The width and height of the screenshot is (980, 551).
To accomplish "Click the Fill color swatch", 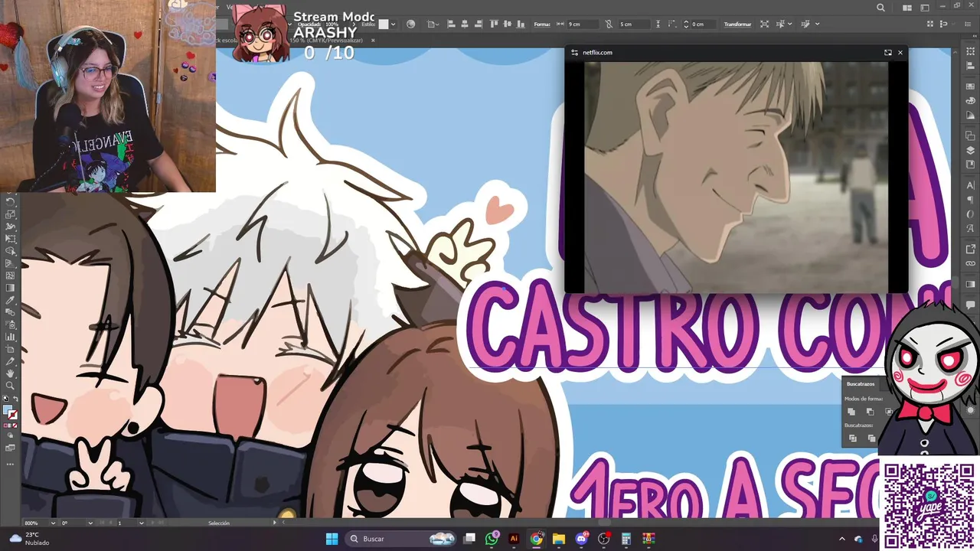I will [8, 409].
